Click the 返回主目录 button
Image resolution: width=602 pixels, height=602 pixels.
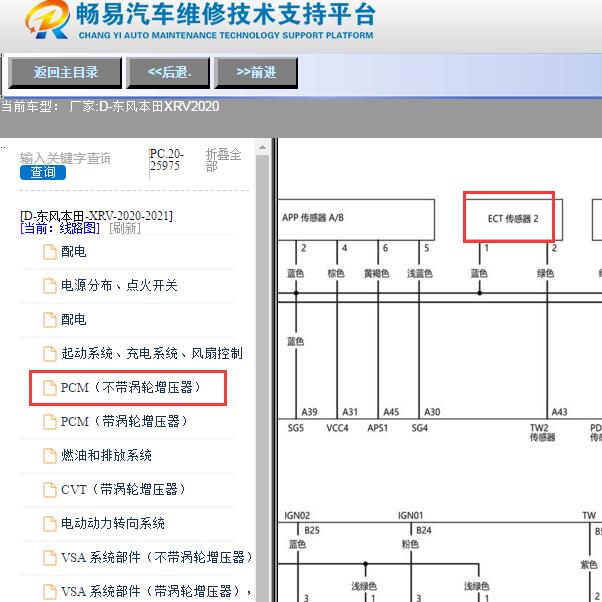pos(65,73)
